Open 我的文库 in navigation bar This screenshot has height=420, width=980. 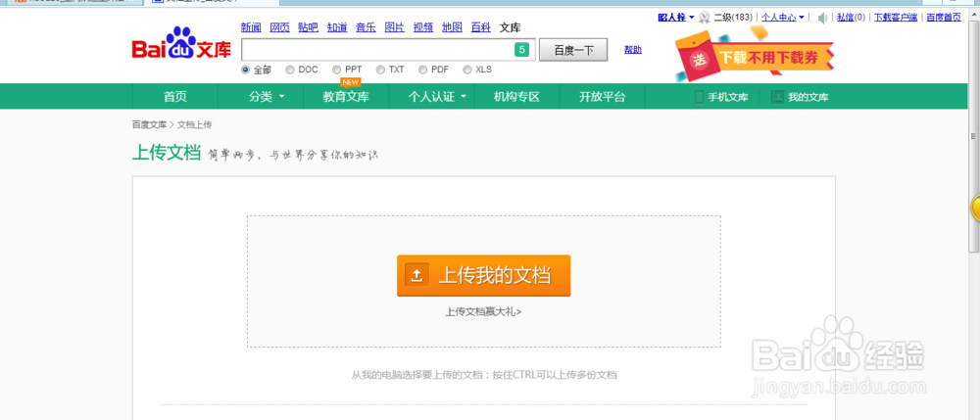pos(808,97)
